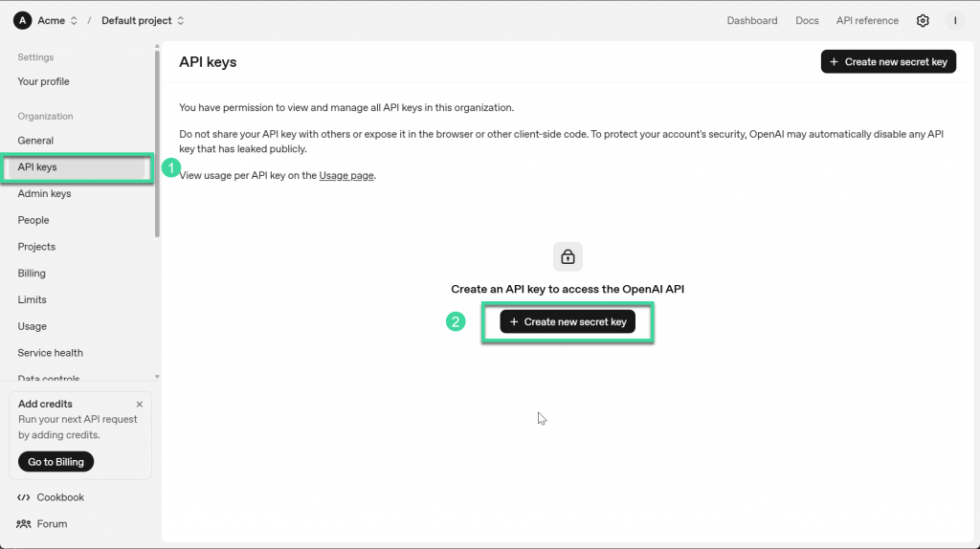This screenshot has width=980, height=549.
Task: Open the API reference link
Action: click(867, 21)
